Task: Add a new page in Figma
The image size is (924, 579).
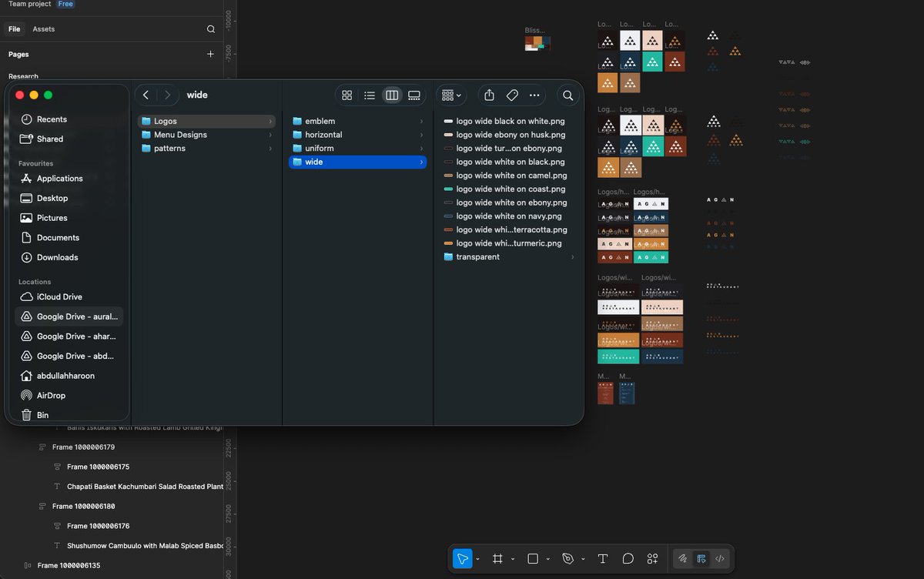Action: (211, 55)
